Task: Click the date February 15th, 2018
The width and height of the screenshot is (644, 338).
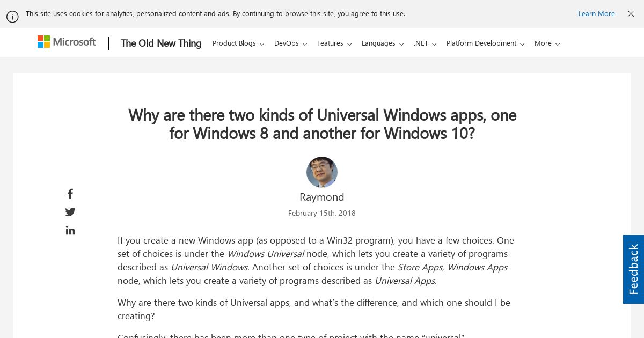Action: click(322, 213)
